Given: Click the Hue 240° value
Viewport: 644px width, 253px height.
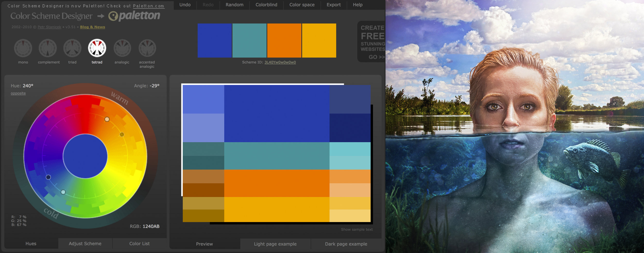Looking at the screenshot, I should pyautogui.click(x=28, y=86).
